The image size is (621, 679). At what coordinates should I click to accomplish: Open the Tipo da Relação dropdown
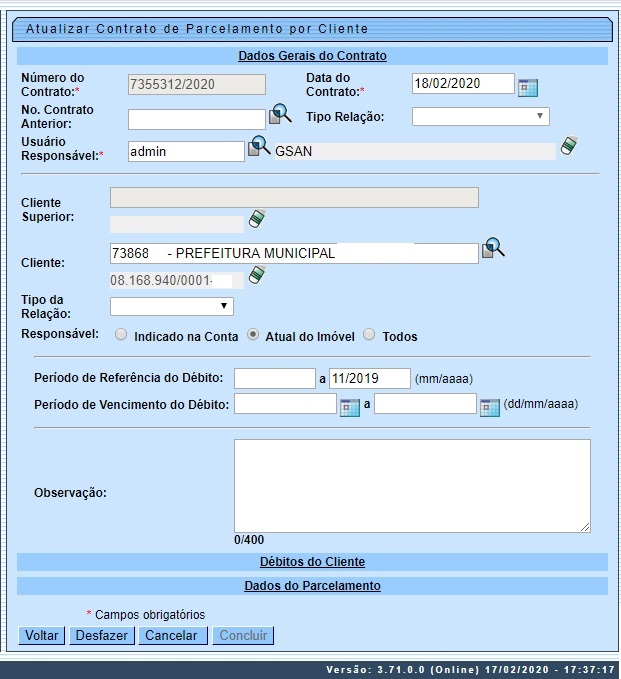click(171, 306)
